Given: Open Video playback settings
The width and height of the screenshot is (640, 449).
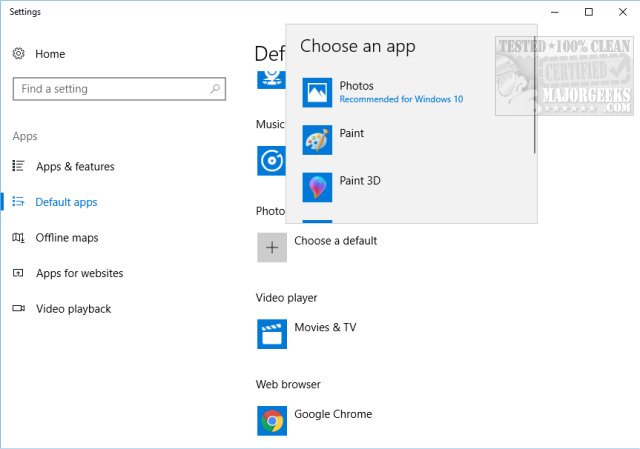Looking at the screenshot, I should click(x=73, y=309).
